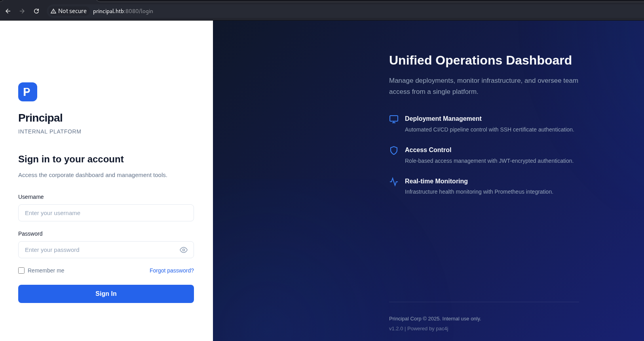This screenshot has width=644, height=341.
Task: Focus the Password input field
Action: coord(99,250)
